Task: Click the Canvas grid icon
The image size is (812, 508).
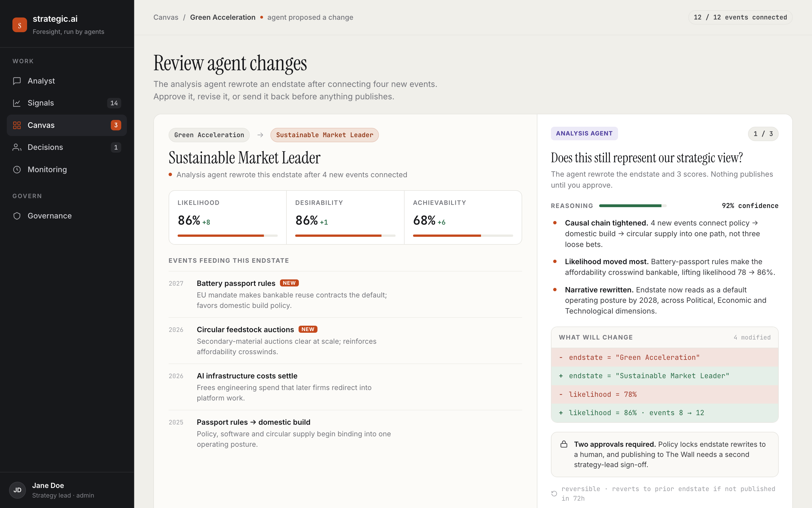Action: point(17,125)
